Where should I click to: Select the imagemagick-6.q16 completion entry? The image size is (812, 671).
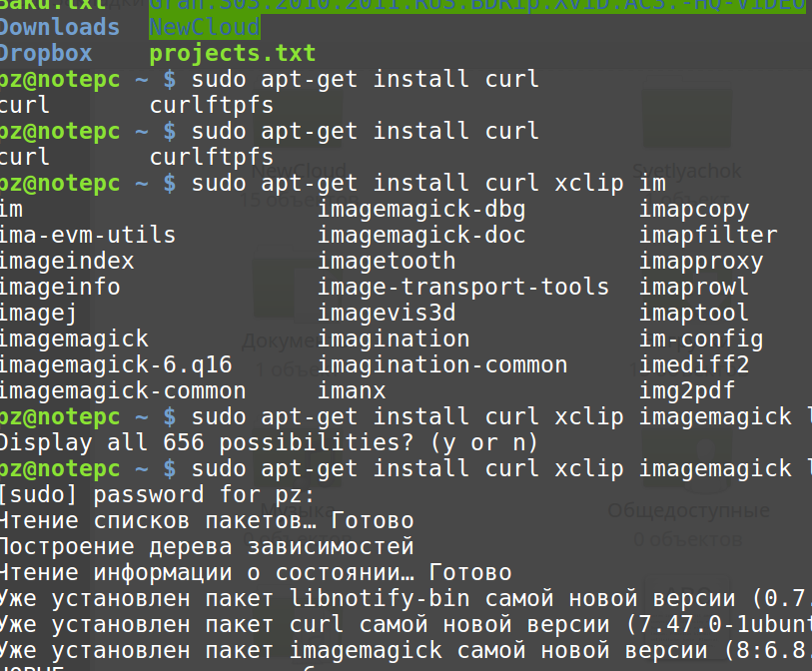pyautogui.click(x=116, y=365)
